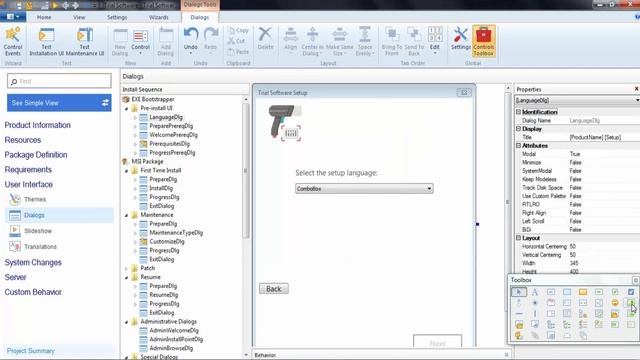The width and height of the screenshot is (640, 360).
Task: Switch with See Simple View toggle
Action: click(59, 103)
